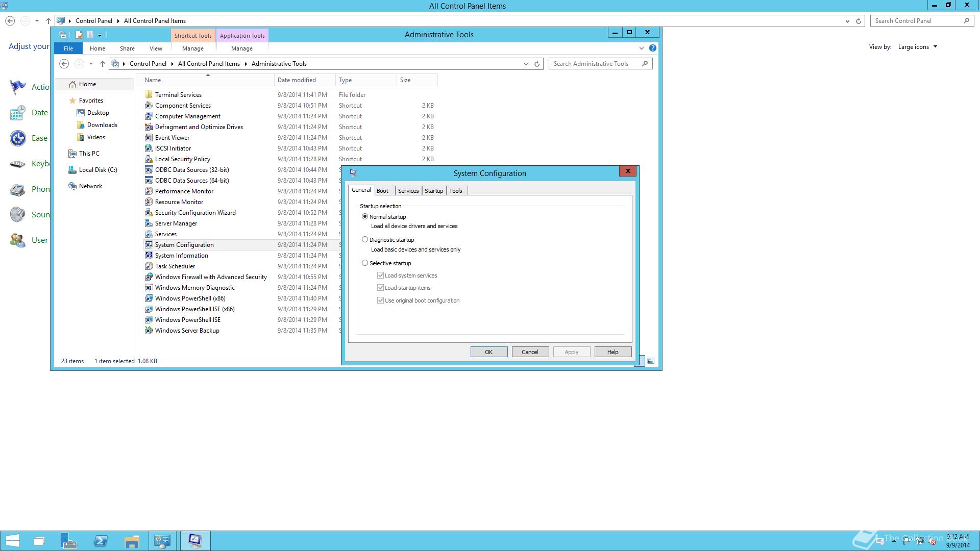Click the Apply button
This screenshot has width=980, height=551.
tap(572, 352)
